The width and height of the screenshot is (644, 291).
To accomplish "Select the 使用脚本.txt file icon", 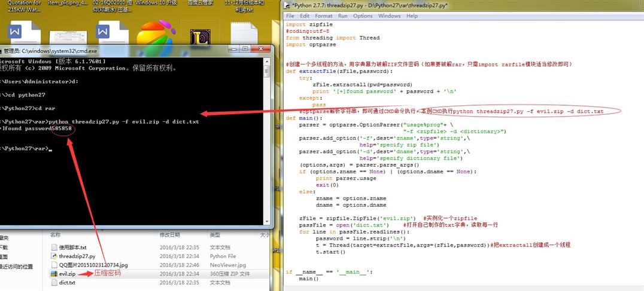I will (54, 247).
